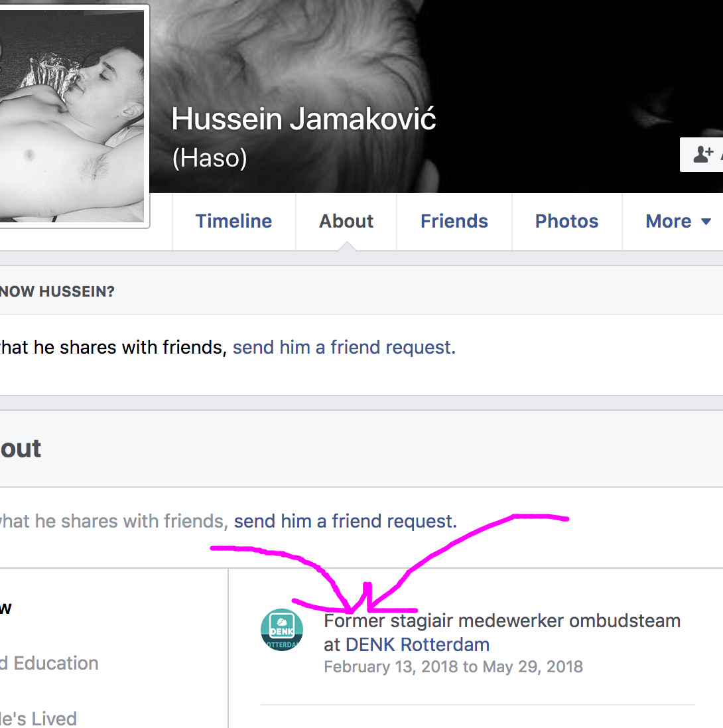Expand the More dropdown arrow
Image resolution: width=723 pixels, height=728 pixels.
tap(706, 222)
